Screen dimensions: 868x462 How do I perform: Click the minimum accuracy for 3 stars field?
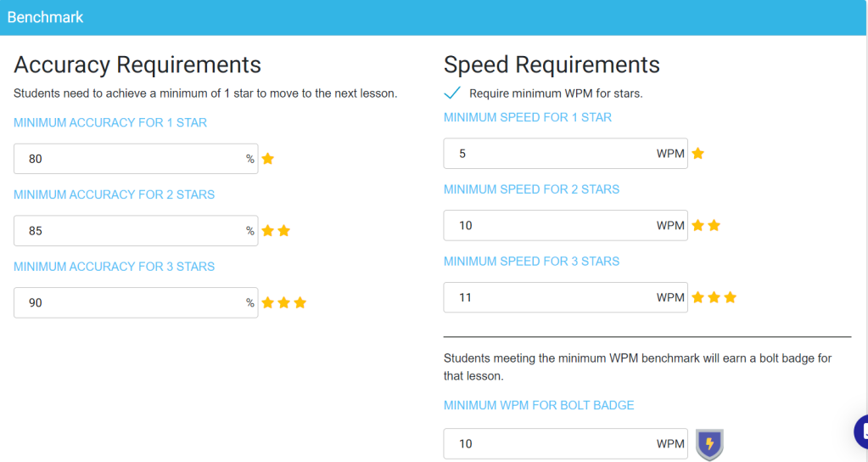[136, 302]
